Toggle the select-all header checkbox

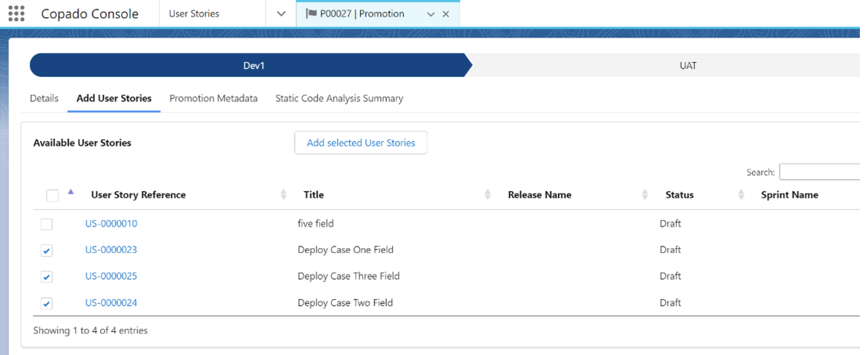click(53, 195)
